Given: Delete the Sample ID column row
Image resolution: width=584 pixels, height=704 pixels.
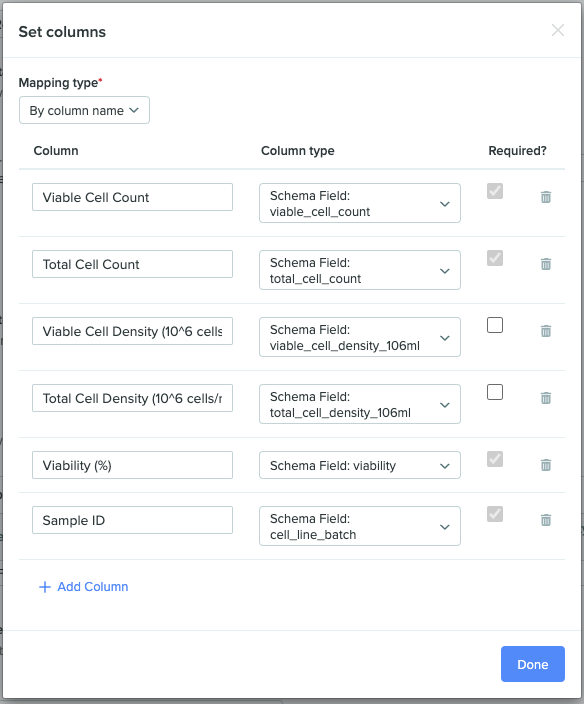Looking at the screenshot, I should pos(546,520).
